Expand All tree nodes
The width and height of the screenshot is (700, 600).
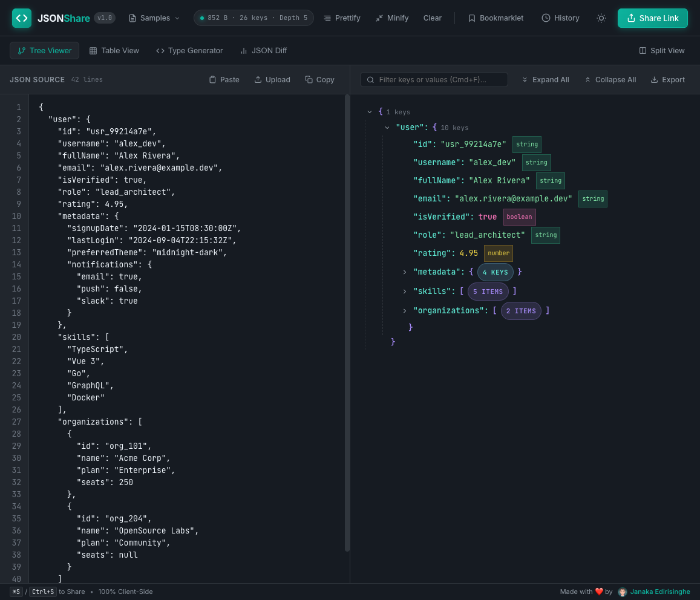point(546,79)
